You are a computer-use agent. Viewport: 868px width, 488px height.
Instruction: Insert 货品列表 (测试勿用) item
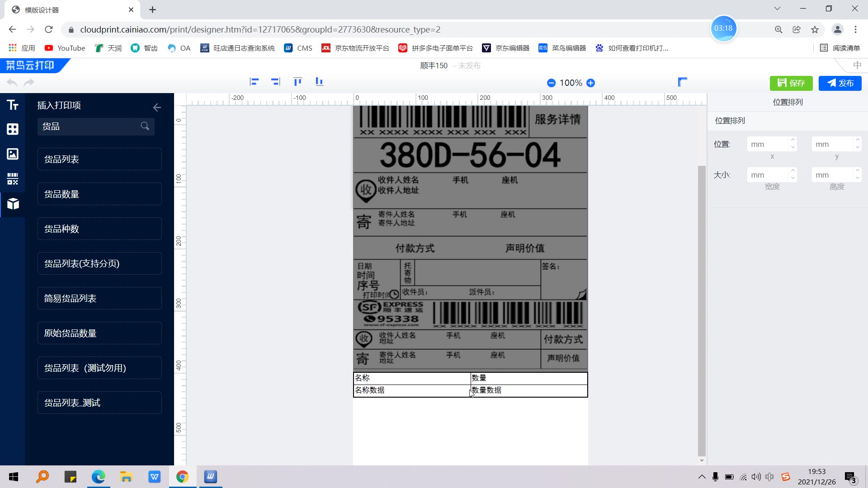(x=99, y=368)
